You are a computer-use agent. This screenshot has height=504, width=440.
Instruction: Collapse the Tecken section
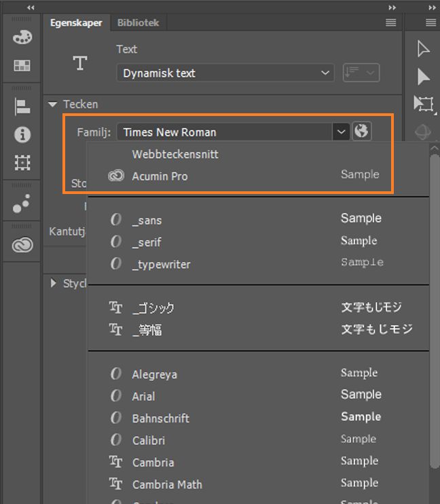tap(53, 104)
